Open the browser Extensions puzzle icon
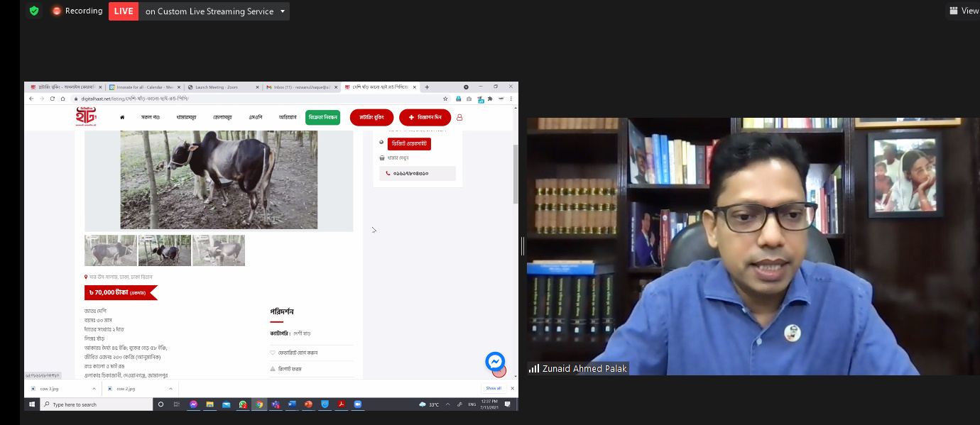The height and width of the screenshot is (425, 980). pyautogui.click(x=489, y=99)
